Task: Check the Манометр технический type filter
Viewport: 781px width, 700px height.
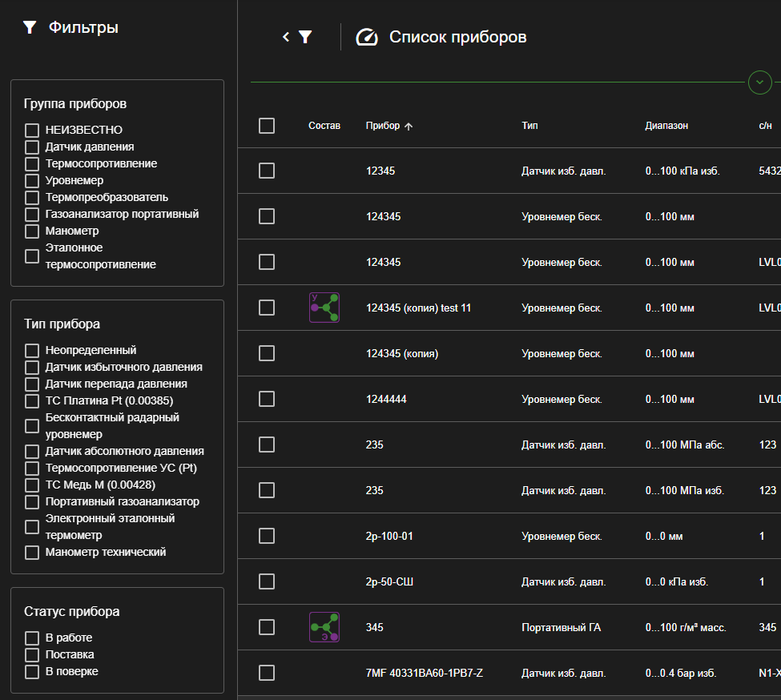Action: click(32, 553)
